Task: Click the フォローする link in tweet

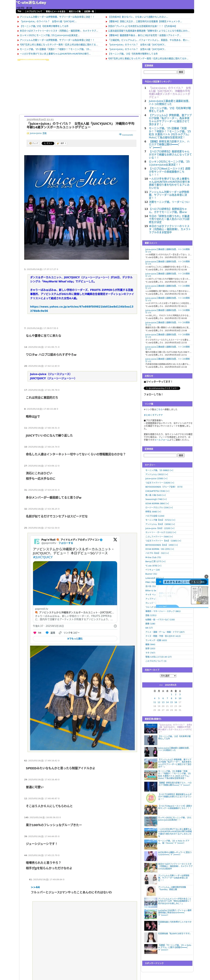Action: pos(66,543)
